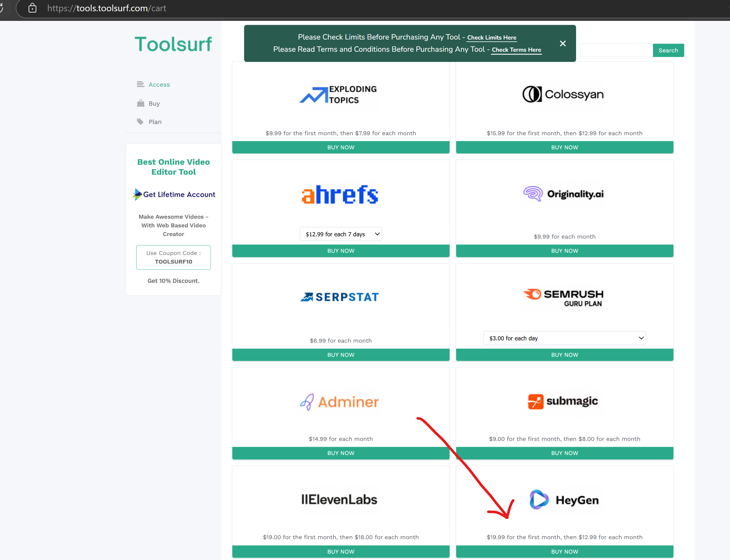Click the Plan tag icon
730x560 pixels.
(140, 121)
